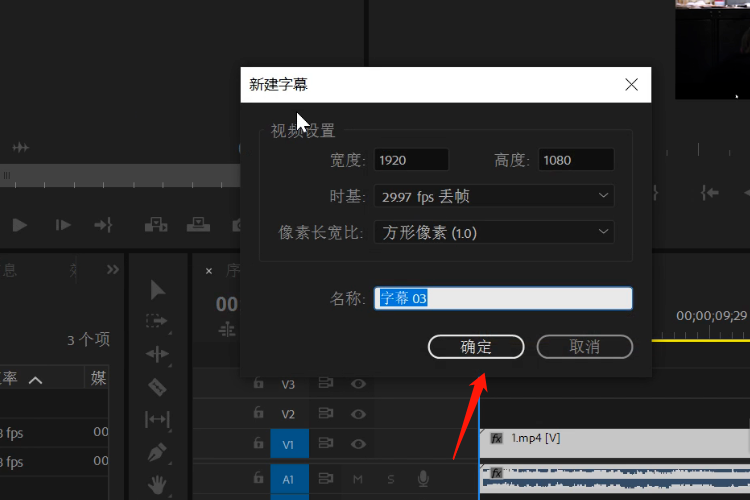Select the Pen tool
The width and height of the screenshot is (750, 500).
coord(157,452)
